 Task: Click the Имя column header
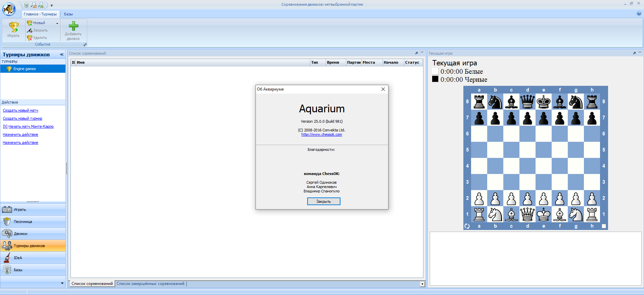click(x=193, y=62)
